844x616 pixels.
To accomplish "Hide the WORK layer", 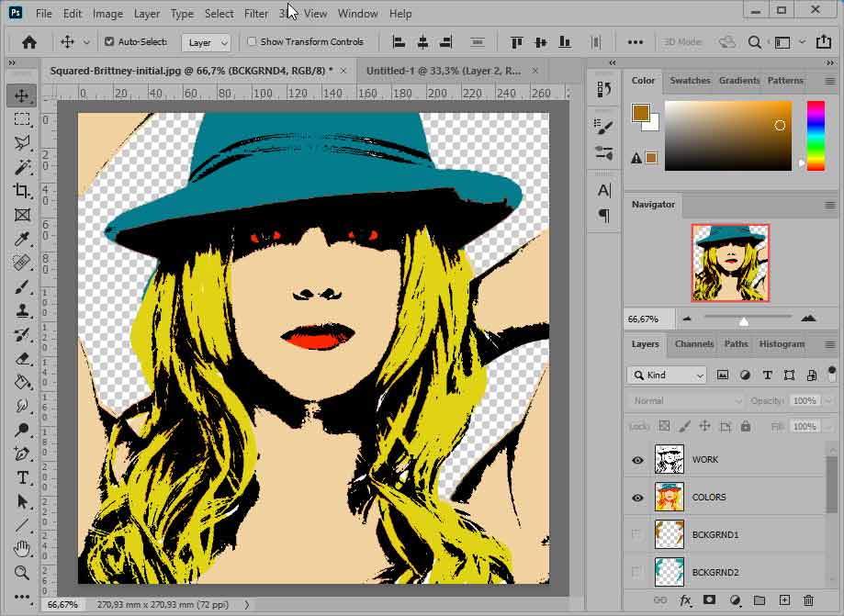I will click(x=637, y=460).
